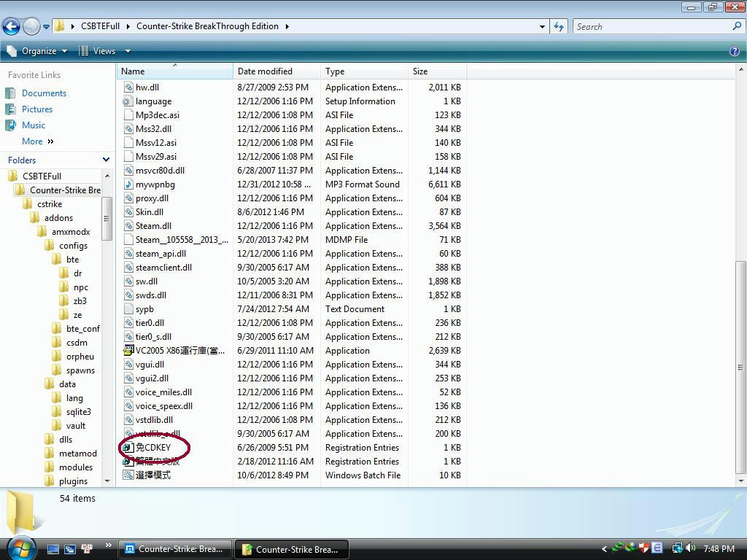This screenshot has width=747, height=560.
Task: Open Documents favorite link
Action: (x=44, y=93)
